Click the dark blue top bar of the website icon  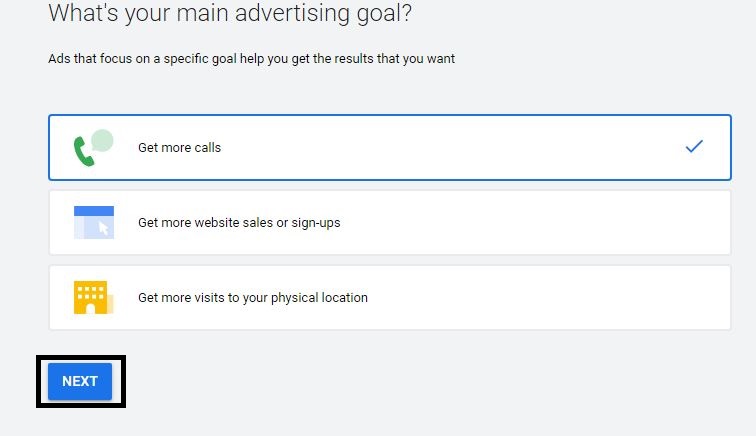tap(93, 210)
